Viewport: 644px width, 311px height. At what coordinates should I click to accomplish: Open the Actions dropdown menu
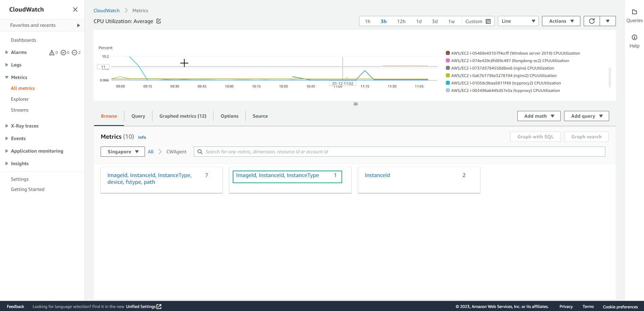click(561, 21)
